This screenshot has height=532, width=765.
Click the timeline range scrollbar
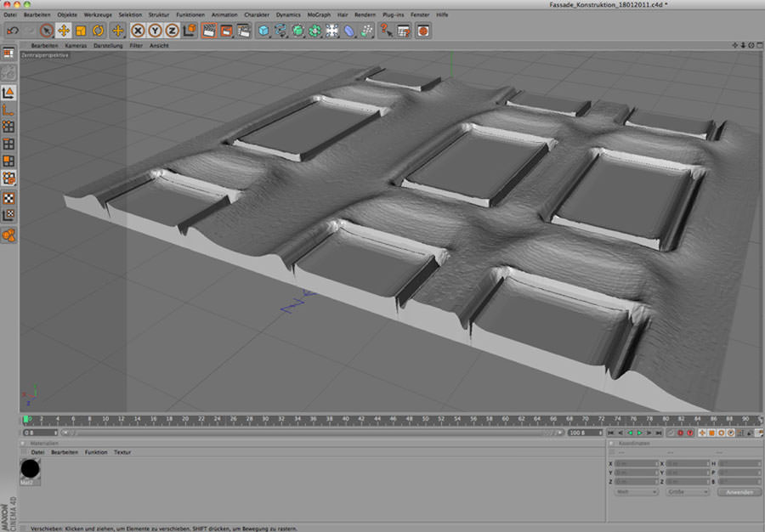point(312,433)
